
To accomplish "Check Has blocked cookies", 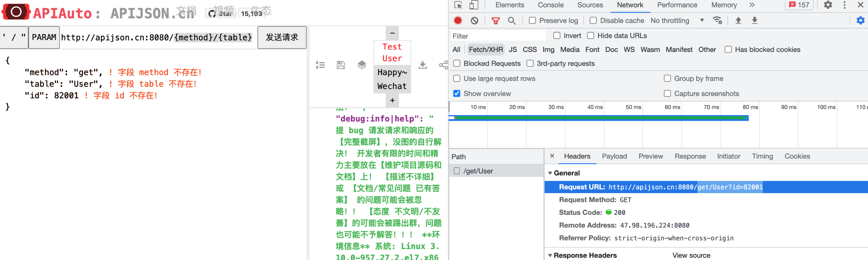I will click(728, 50).
